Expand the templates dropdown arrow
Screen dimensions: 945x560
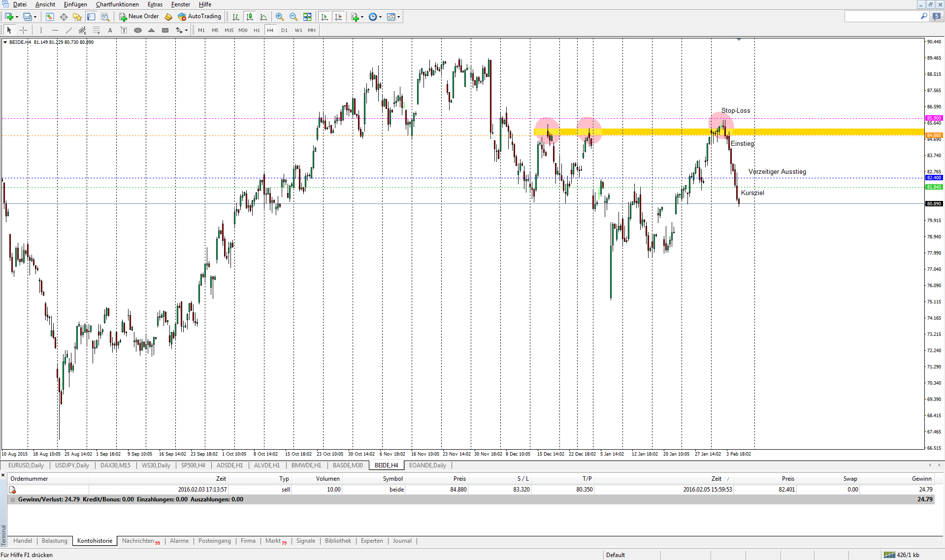(x=398, y=17)
